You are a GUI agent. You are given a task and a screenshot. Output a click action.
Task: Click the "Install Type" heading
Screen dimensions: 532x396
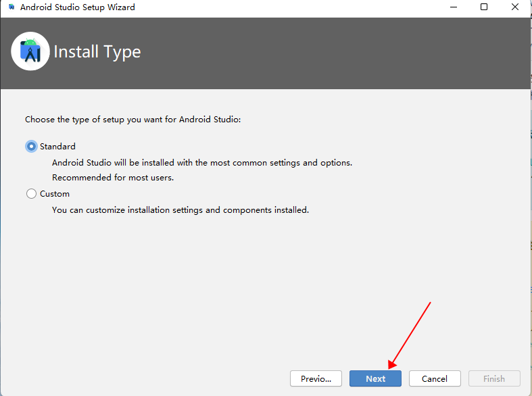97,52
